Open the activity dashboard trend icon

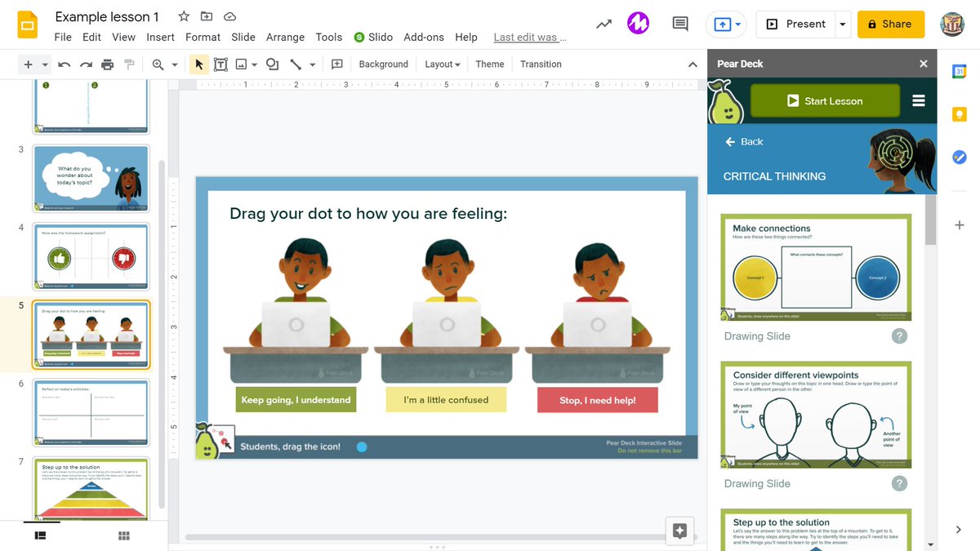604,24
